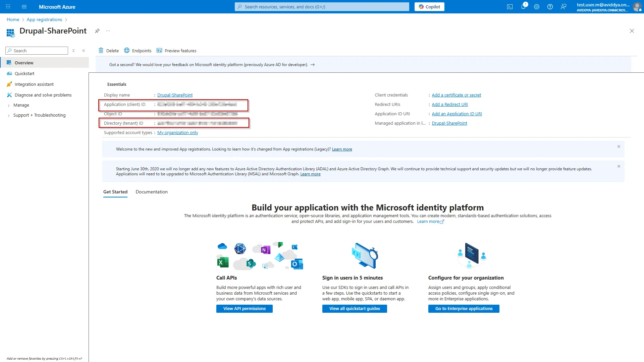Click the Quickstart cloud icon

coord(9,73)
